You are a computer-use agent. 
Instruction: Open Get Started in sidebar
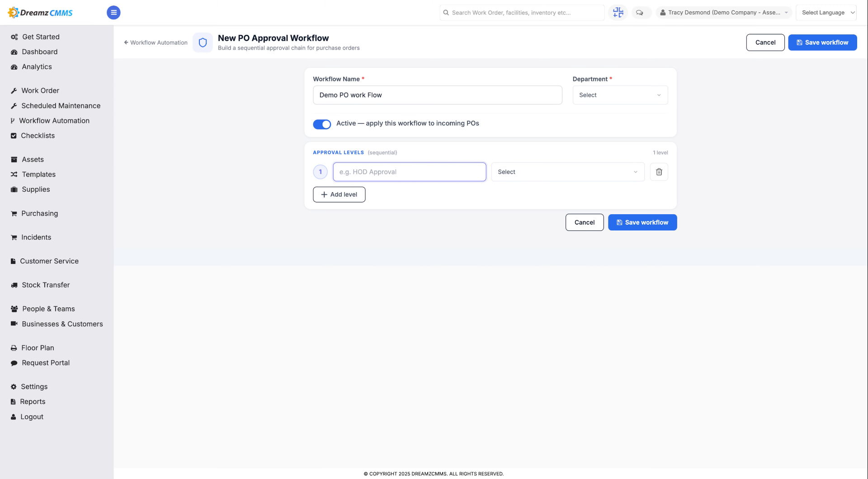41,37
